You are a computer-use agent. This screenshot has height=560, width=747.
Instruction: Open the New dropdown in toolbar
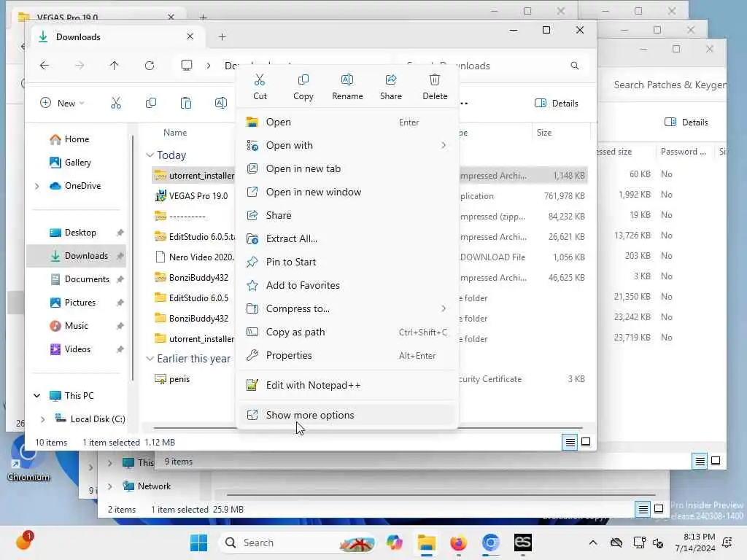[62, 103]
